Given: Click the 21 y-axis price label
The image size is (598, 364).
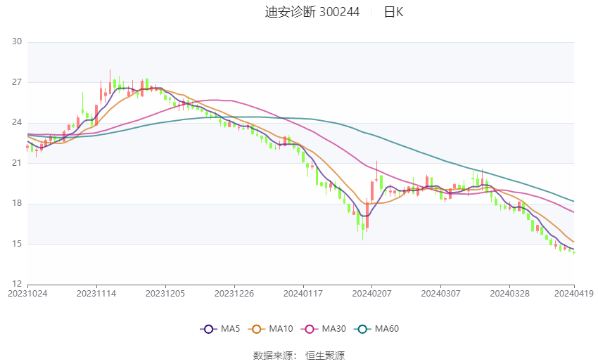Looking at the screenshot, I should [x=17, y=163].
